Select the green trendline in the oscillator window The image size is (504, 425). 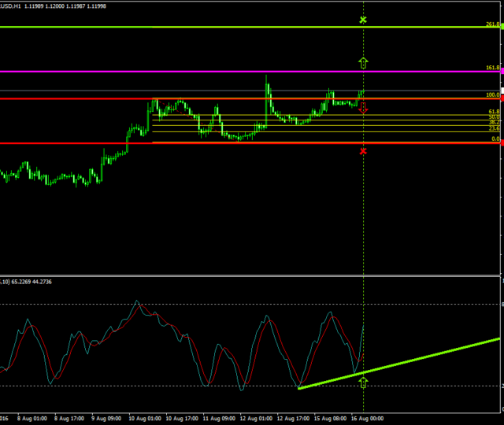pyautogui.click(x=409, y=361)
